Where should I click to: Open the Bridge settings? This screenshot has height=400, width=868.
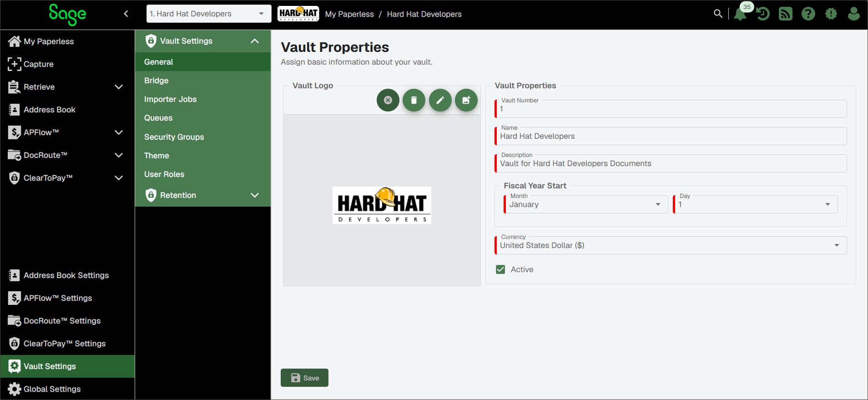point(203,81)
